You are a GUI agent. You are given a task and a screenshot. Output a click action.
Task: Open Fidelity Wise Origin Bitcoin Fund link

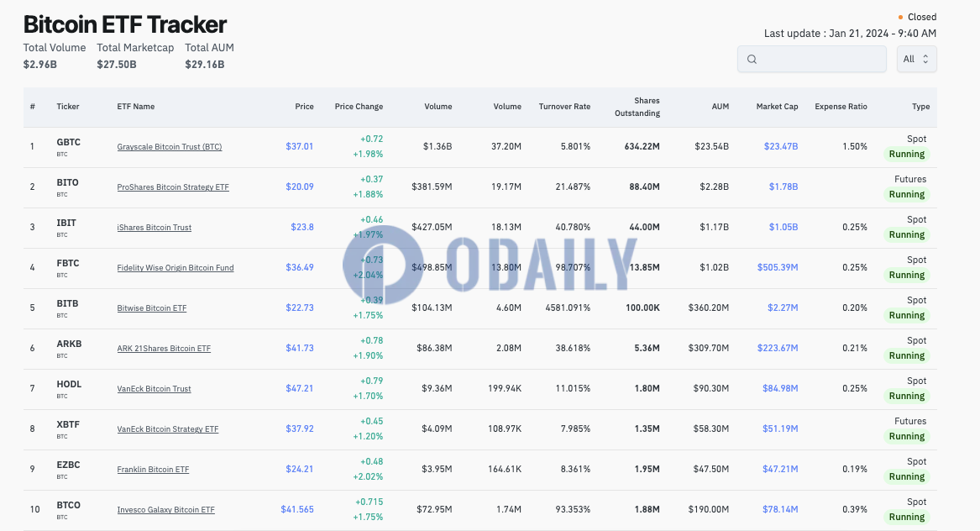176,268
